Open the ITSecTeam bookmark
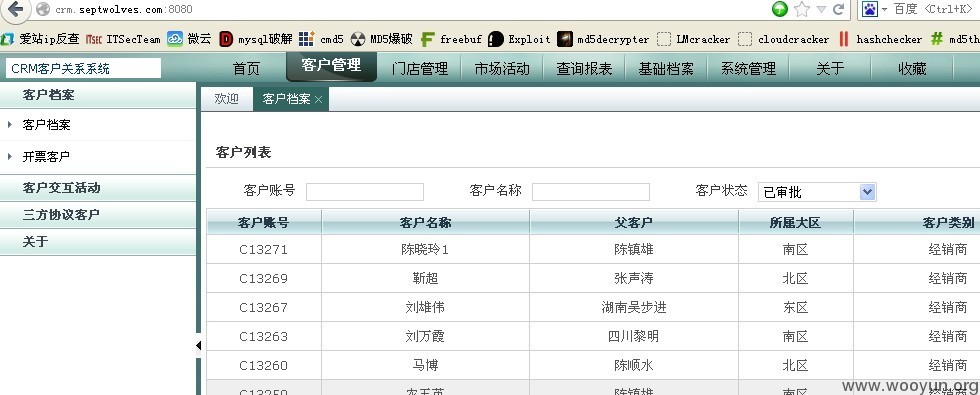Screen dimensions: 980x395 [x=124, y=39]
